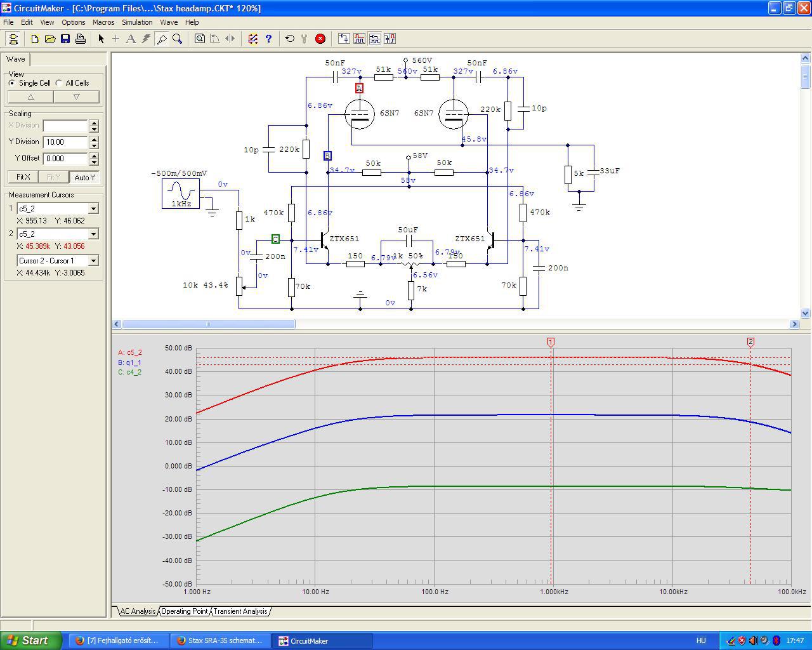
Task: Click the Fit X button
Action: tap(23, 177)
